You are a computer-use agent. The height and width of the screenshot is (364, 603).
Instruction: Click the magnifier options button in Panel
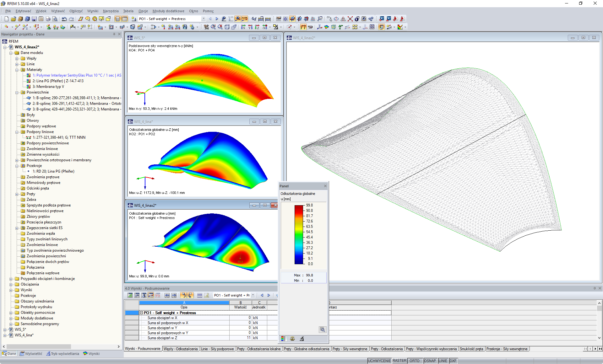pos(322,329)
